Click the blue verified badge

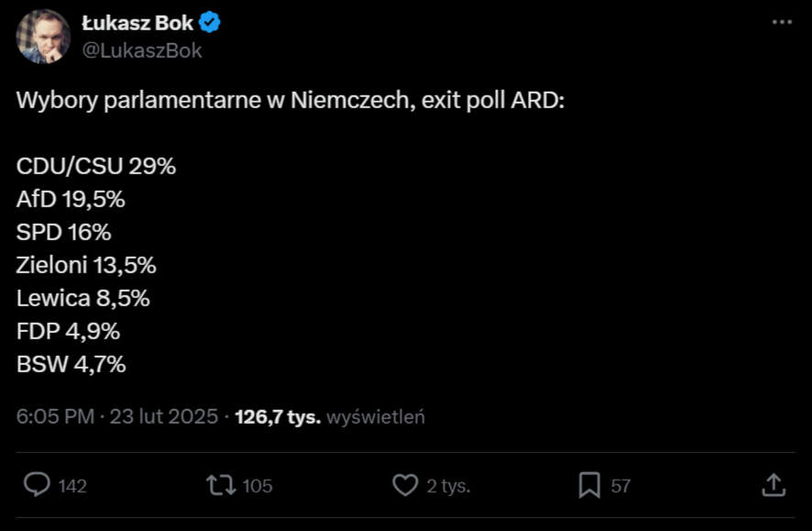[x=210, y=24]
